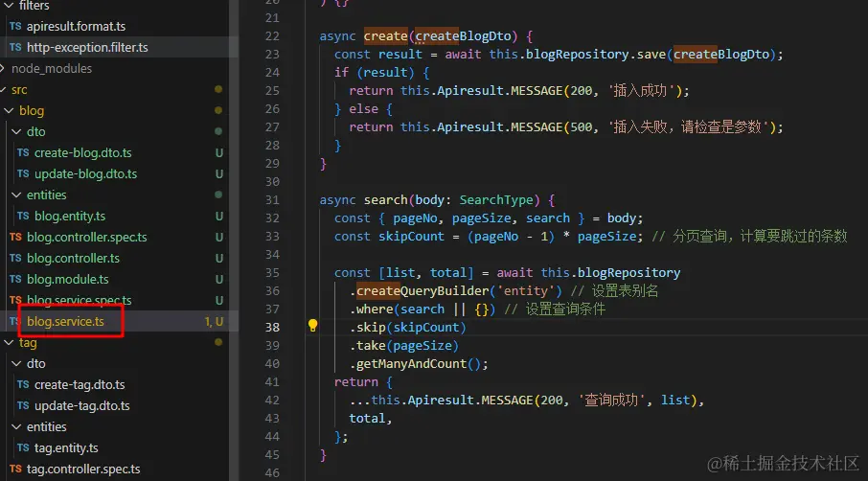868x481 pixels.
Task: Click the TS icon beside apiresult.format.ts
Action: tap(15, 26)
